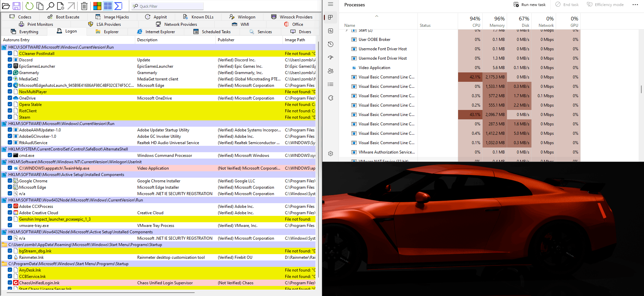Click the Save floppy disk icon
This screenshot has height=296, width=644.
click(16, 6)
